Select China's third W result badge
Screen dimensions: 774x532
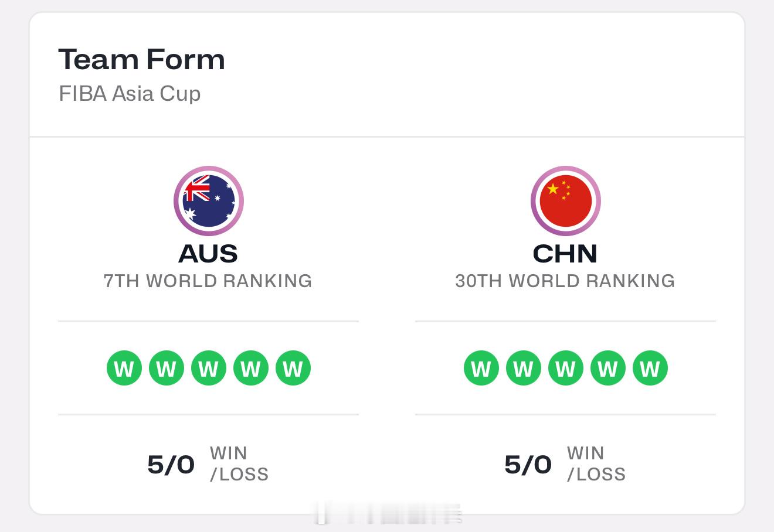tap(566, 368)
